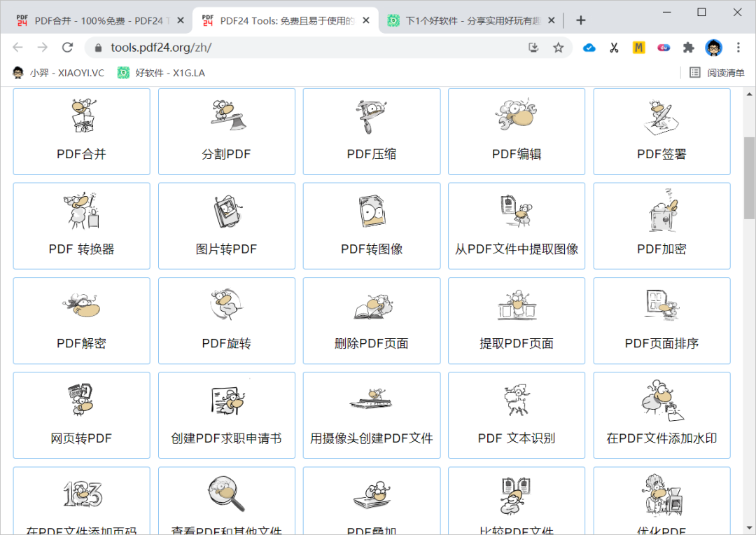756x535 pixels.
Task: Choose the 提取PDF页面 tool
Action: click(517, 321)
